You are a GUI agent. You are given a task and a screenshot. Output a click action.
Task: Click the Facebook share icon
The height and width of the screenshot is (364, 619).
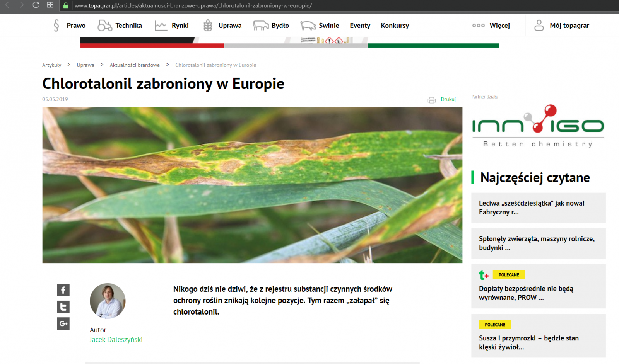[x=63, y=290]
